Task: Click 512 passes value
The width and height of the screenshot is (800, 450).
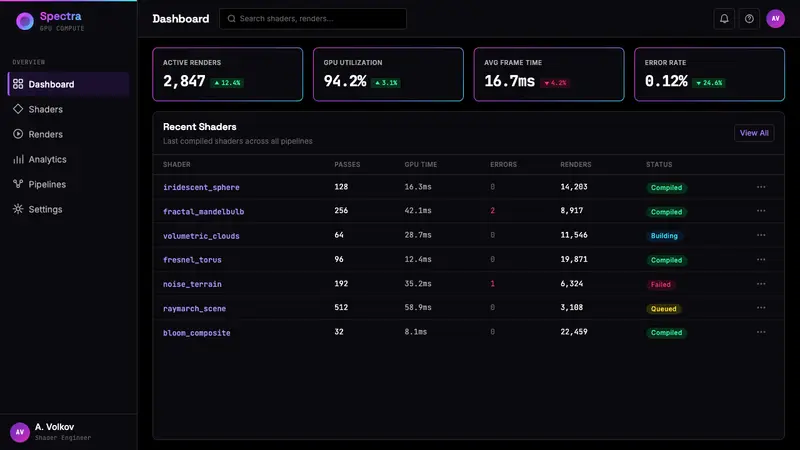Action: 341,307
